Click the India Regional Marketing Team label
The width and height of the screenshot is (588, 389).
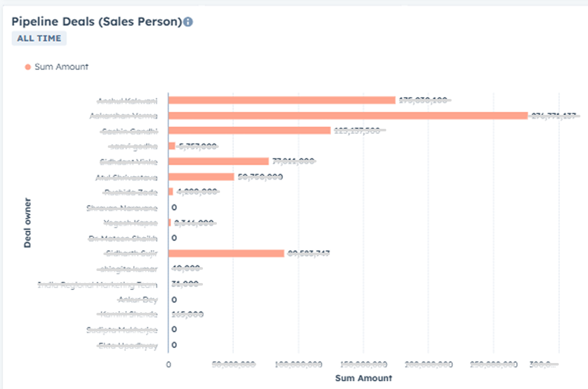click(97, 284)
